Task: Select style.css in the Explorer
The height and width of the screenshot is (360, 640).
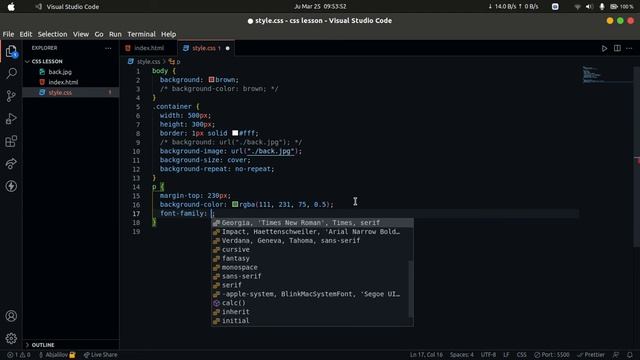Action: 71,93
